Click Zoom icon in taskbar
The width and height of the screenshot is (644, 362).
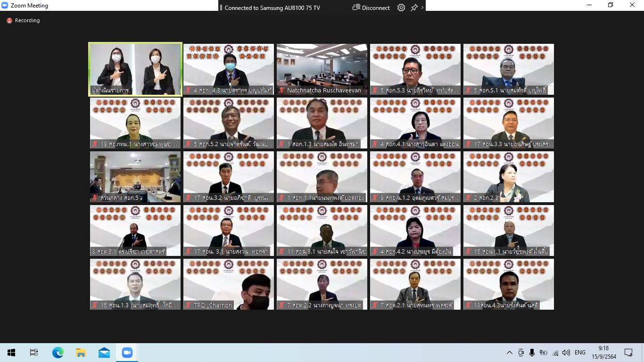pos(127,353)
